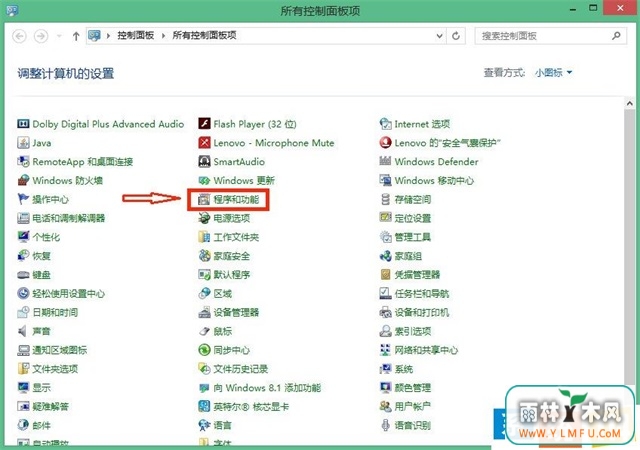The width and height of the screenshot is (640, 450).
Task: Click the RemoteApp 和桌面连接 icon
Action: pos(23,161)
